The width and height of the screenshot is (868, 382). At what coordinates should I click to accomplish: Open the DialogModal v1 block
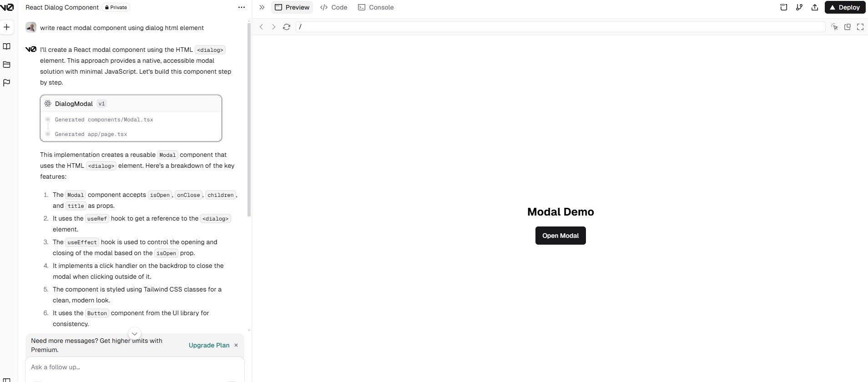click(x=131, y=104)
